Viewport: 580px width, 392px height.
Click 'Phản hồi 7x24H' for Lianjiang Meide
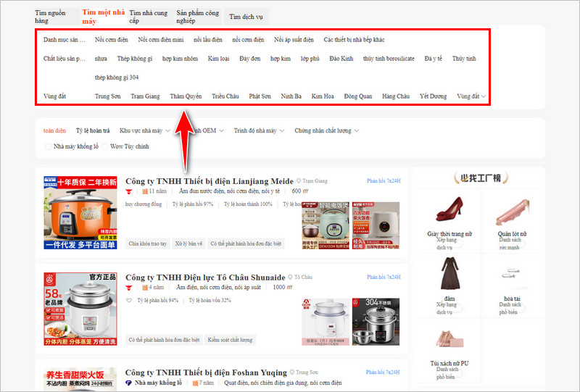(x=384, y=181)
